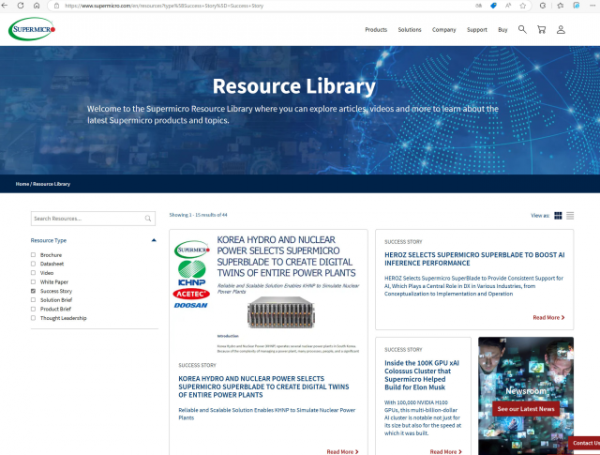Click the address bar URL
The width and height of the screenshot is (600, 455).
(x=164, y=6)
